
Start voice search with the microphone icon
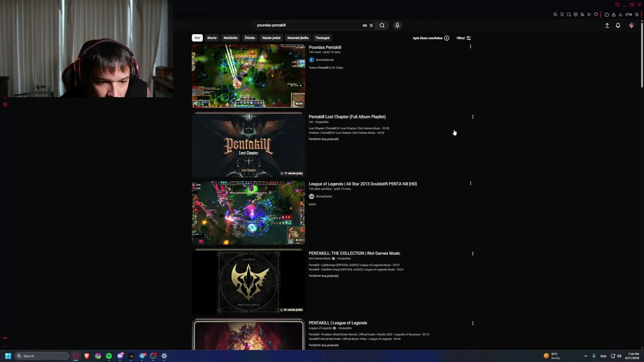[x=397, y=25]
